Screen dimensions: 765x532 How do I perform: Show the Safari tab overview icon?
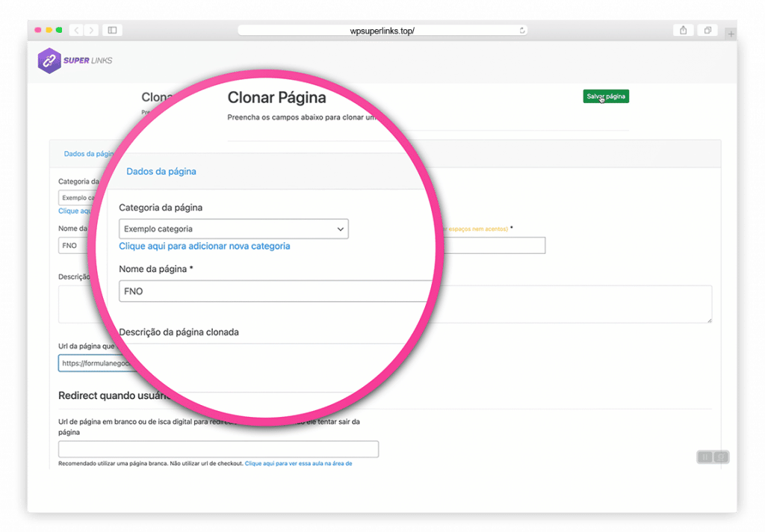pyautogui.click(x=707, y=31)
